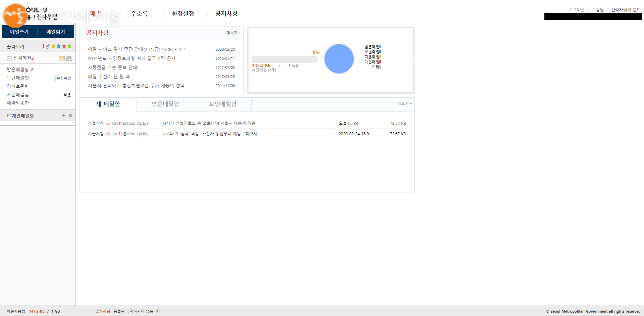Show read mail via open envelope icon
644x316 pixels.
tap(69, 58)
